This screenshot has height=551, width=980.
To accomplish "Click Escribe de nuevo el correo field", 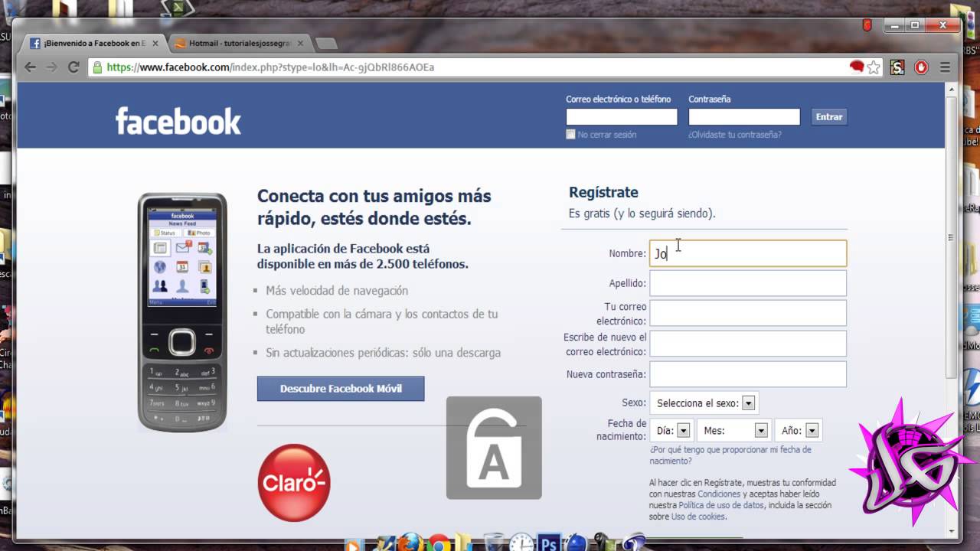I will [748, 344].
